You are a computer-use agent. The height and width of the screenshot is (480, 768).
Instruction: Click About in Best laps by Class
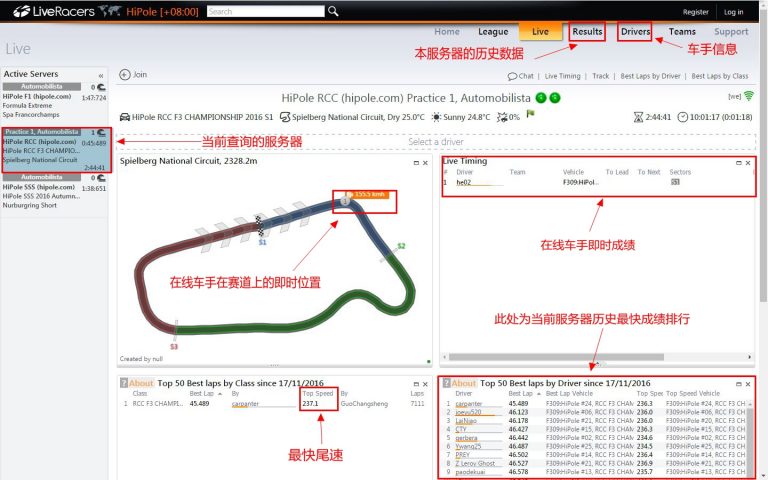tap(141, 383)
